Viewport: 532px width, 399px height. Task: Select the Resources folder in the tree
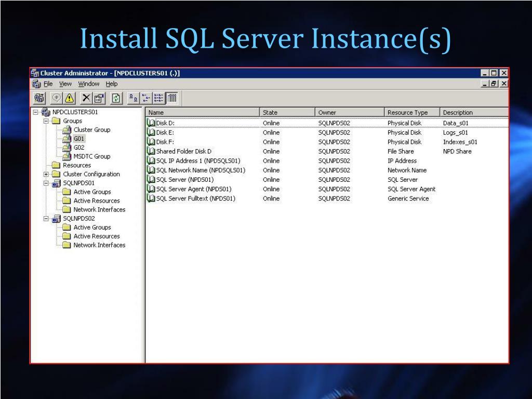pos(77,165)
